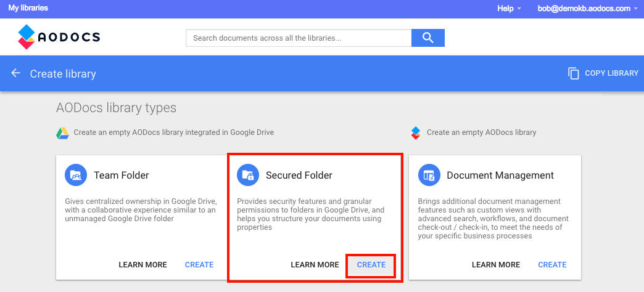This screenshot has width=644, height=292.
Task: Click the Secured Folder lock icon
Action: coord(248,176)
